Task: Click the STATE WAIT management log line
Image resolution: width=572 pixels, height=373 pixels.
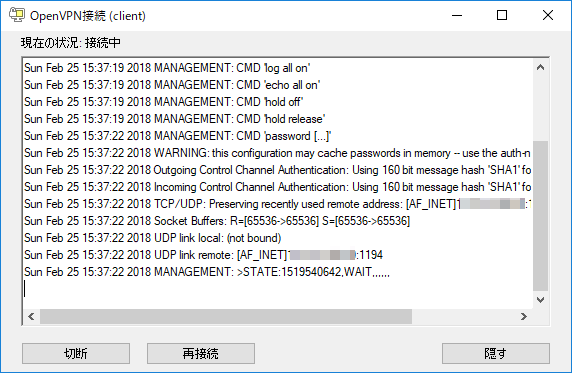Action: [x=207, y=272]
